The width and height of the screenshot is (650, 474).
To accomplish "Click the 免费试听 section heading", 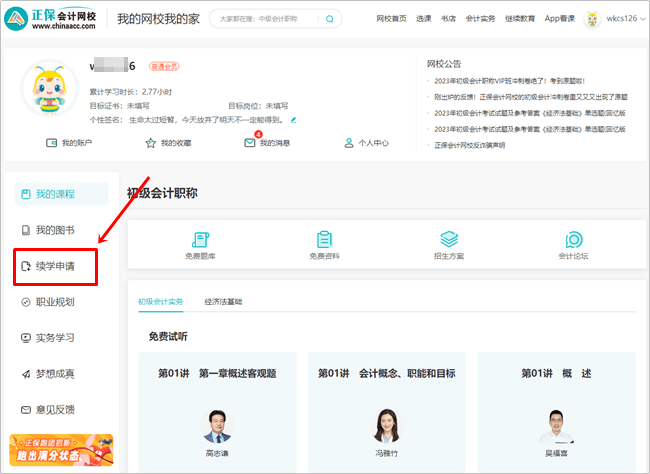I will 168,336.
